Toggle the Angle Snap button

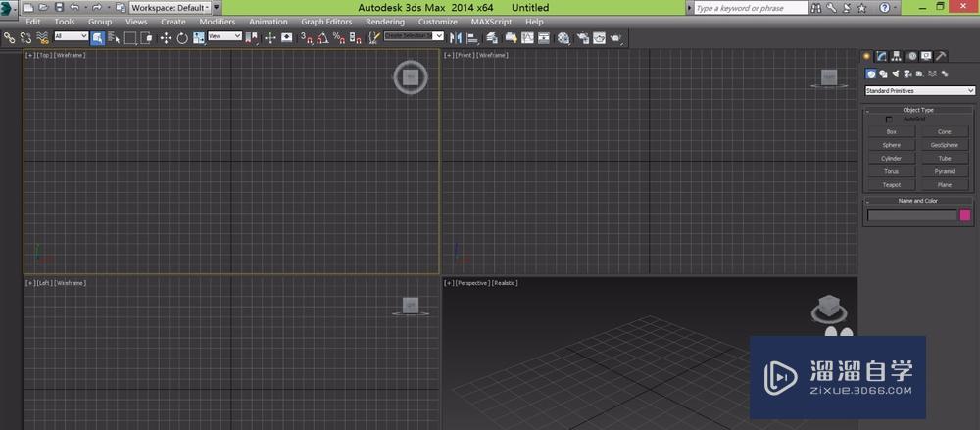[x=321, y=38]
